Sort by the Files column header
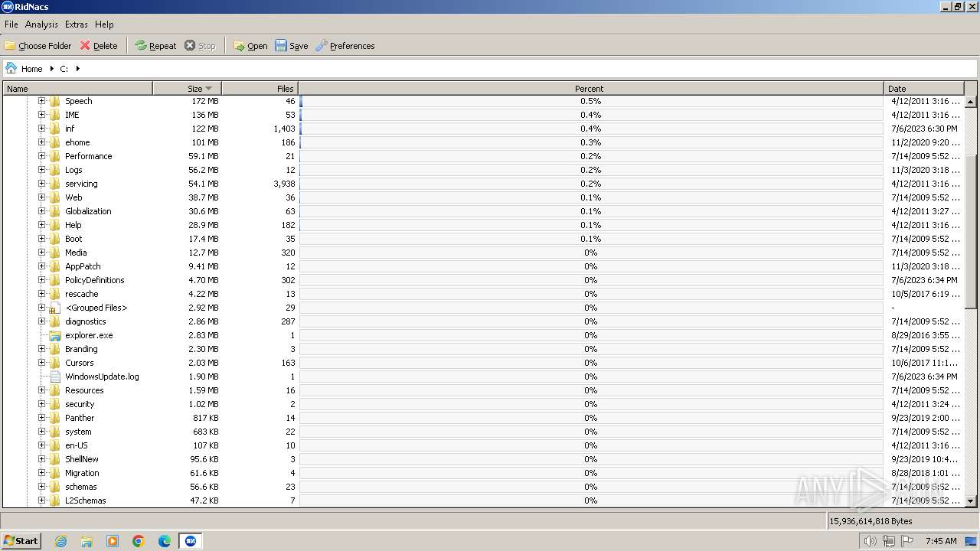The image size is (980, 551). 260,89
